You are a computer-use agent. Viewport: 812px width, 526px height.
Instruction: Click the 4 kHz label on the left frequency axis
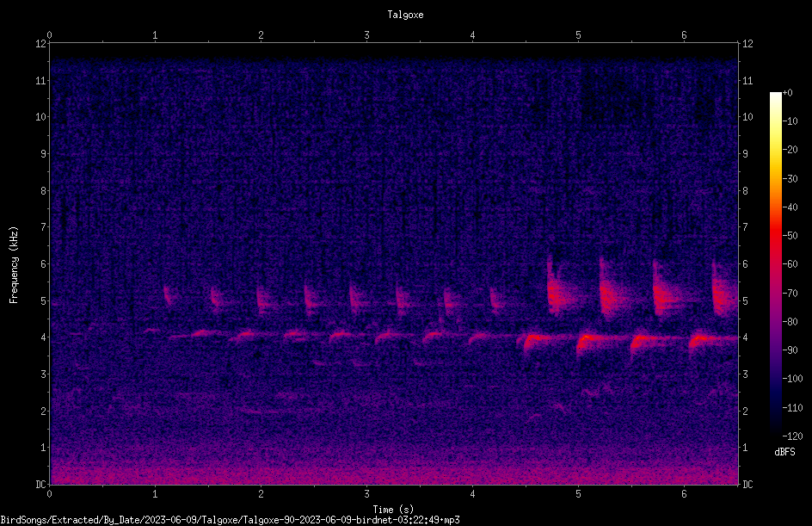[x=44, y=337]
